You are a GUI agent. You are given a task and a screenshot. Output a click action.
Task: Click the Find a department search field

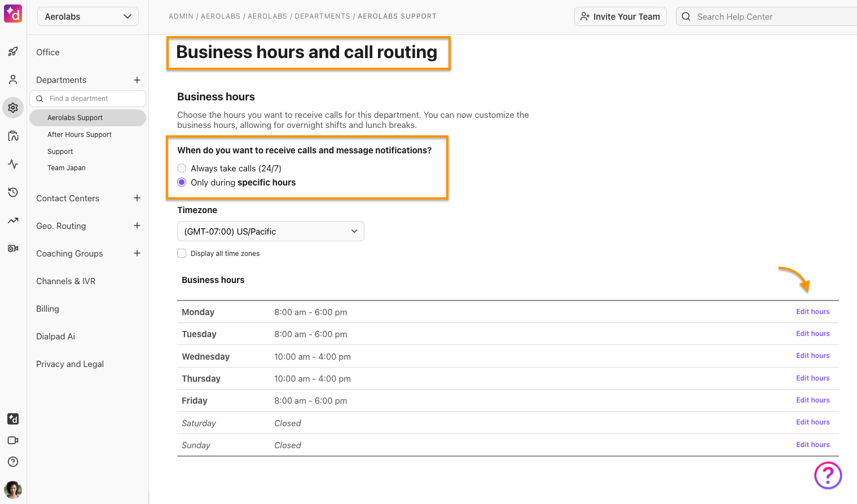(x=87, y=99)
